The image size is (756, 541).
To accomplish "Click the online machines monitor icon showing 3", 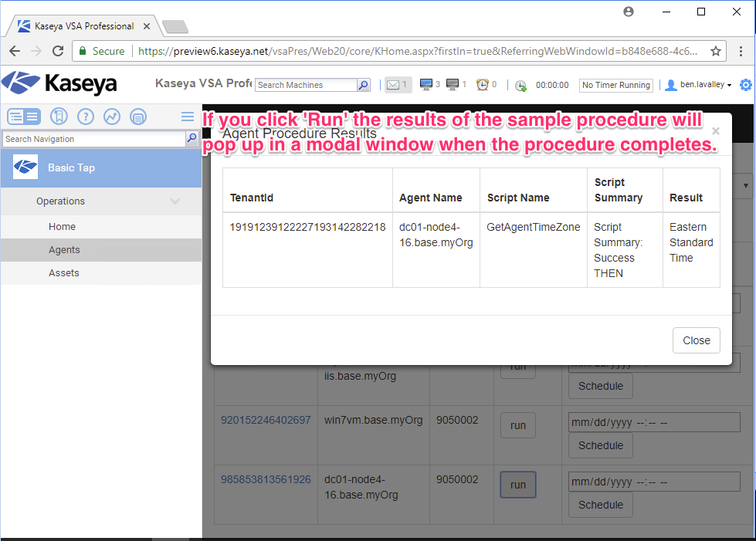I will pyautogui.click(x=426, y=85).
